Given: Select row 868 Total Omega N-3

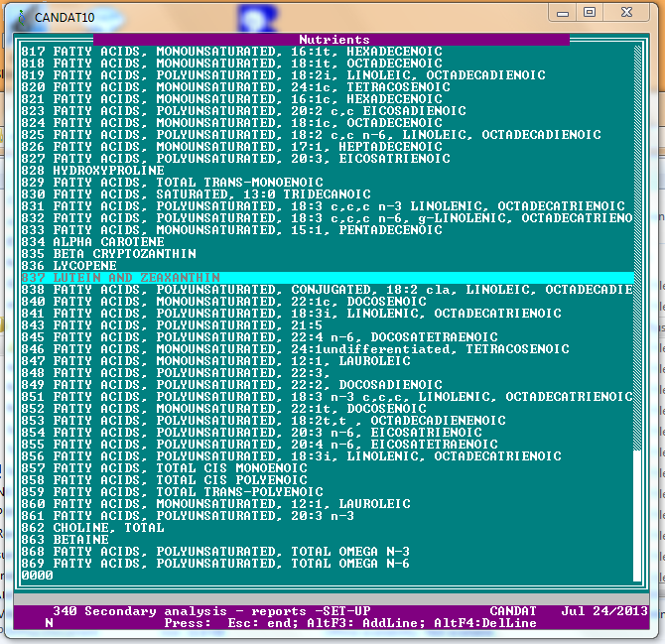Looking at the screenshot, I should point(215,552).
